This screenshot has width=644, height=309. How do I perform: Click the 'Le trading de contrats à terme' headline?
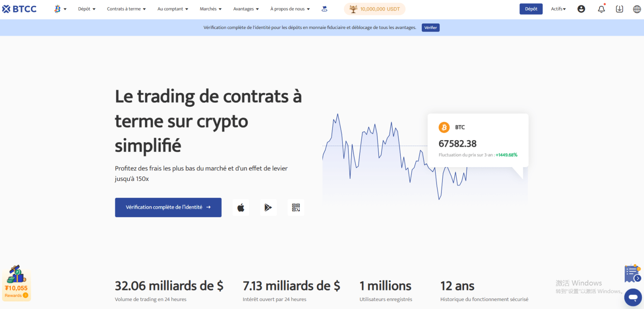click(208, 121)
